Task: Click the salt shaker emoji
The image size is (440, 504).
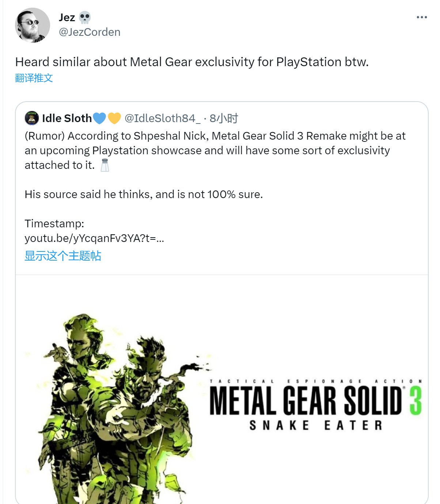Action: [105, 165]
